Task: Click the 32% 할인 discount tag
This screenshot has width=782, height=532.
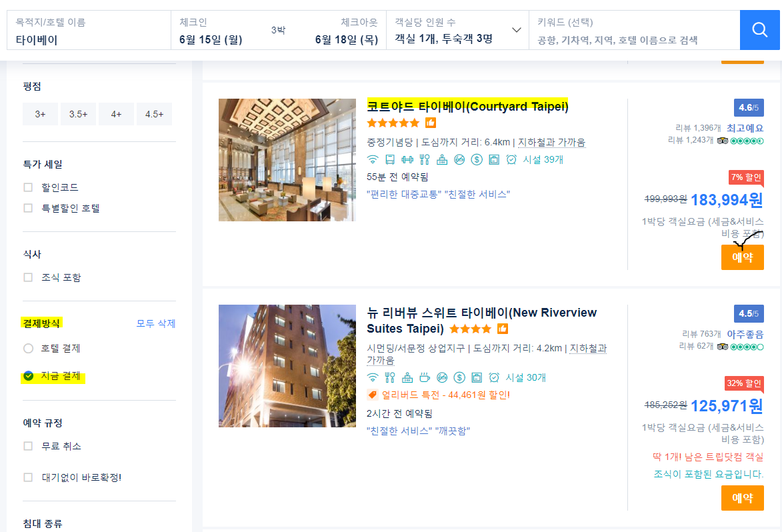Action: [x=744, y=383]
